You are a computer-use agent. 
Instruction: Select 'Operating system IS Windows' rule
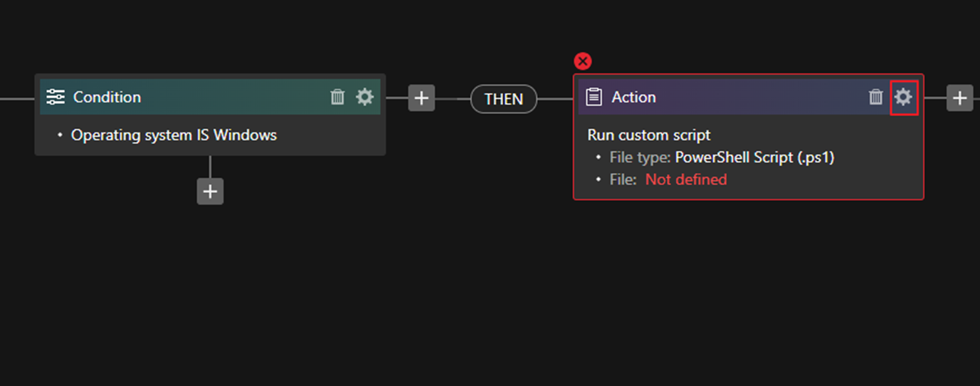click(x=174, y=135)
